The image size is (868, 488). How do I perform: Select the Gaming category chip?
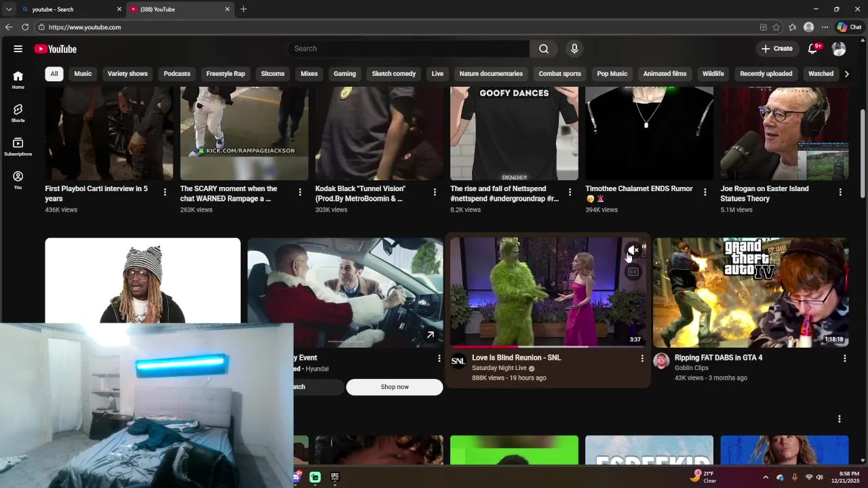click(344, 74)
